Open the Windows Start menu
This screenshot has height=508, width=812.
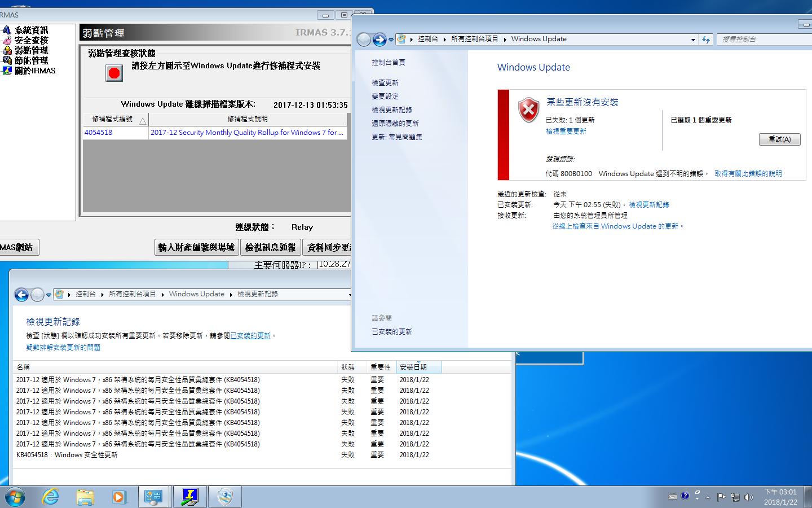pyautogui.click(x=15, y=497)
